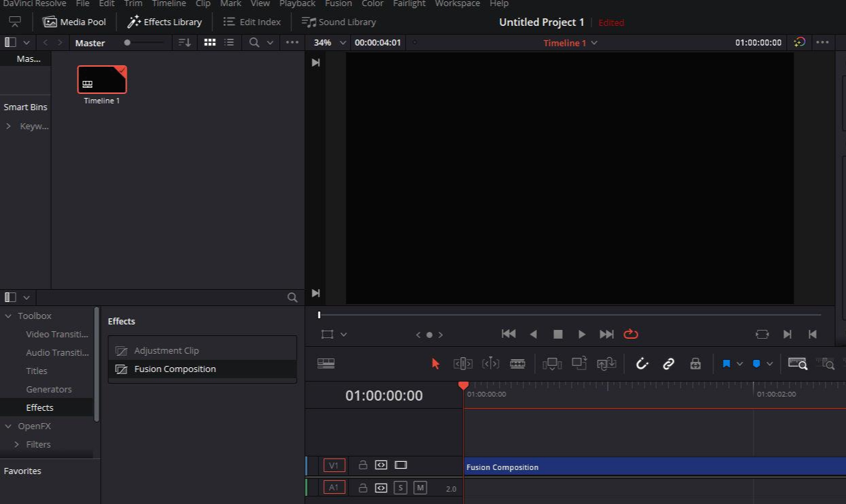The width and height of the screenshot is (846, 504).
Task: Open the viewer transform overlay dropdown
Action: pos(344,335)
